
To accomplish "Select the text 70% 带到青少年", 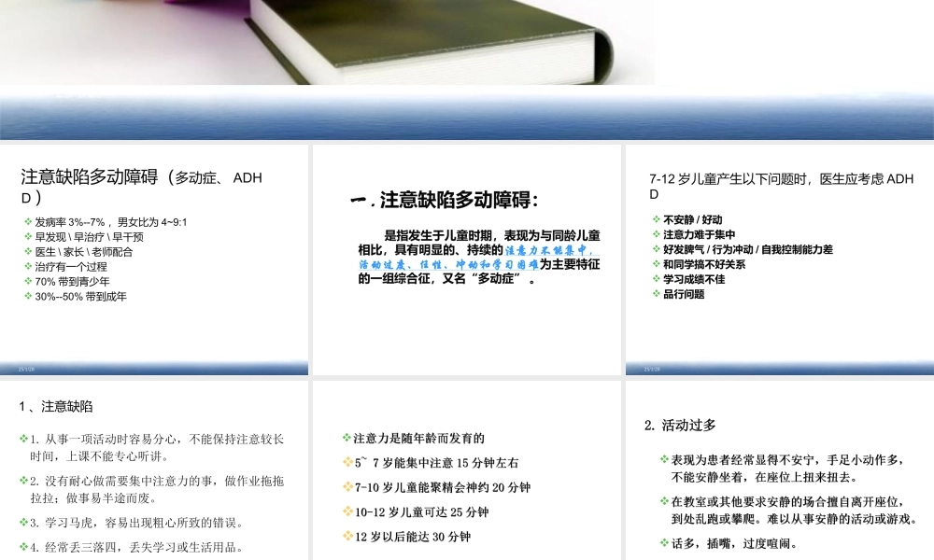I will pyautogui.click(x=73, y=280).
